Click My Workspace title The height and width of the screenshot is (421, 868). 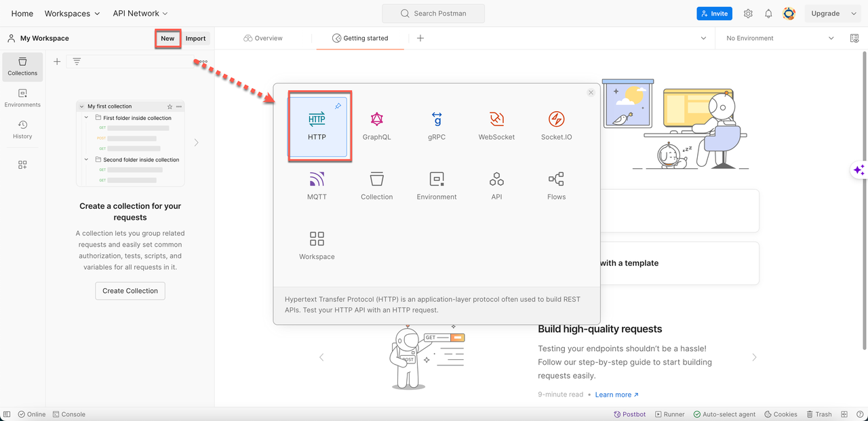tap(45, 39)
